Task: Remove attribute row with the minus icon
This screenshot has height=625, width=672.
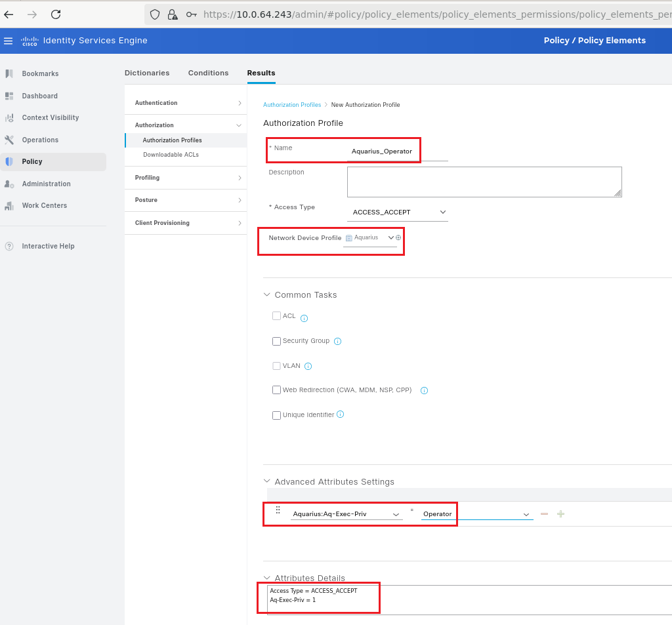Action: (544, 514)
